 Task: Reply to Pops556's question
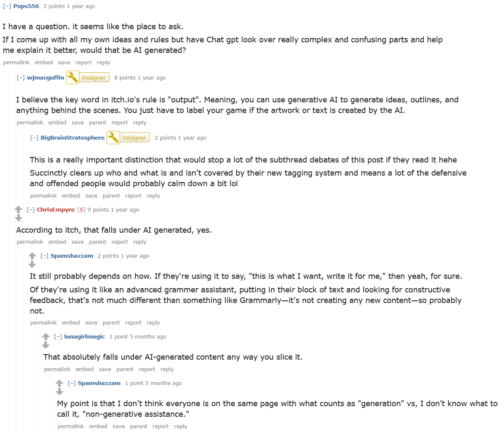[x=103, y=63]
